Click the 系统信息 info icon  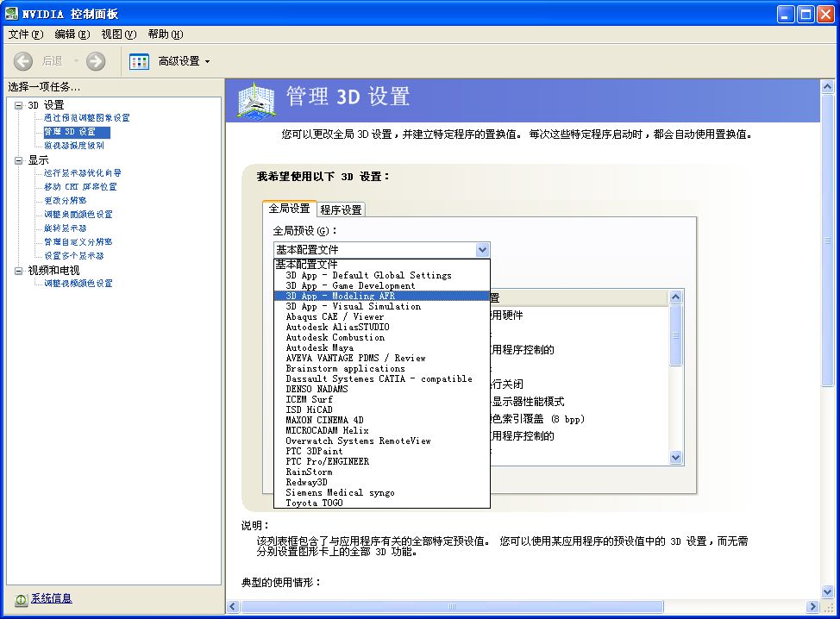[x=21, y=600]
